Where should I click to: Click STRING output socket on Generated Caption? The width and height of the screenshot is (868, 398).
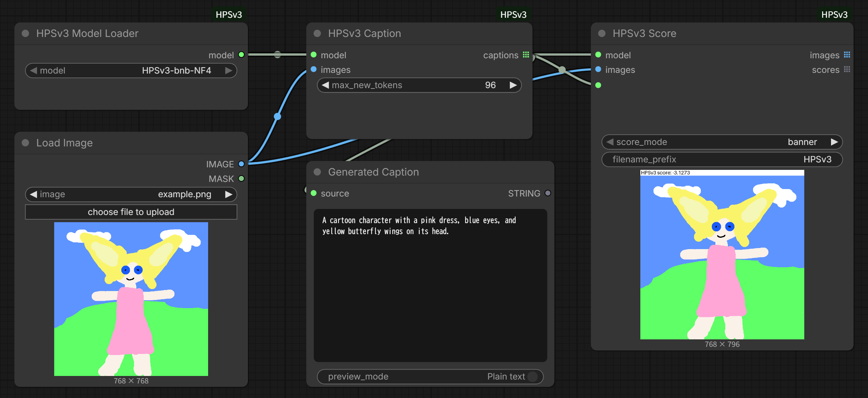click(548, 193)
